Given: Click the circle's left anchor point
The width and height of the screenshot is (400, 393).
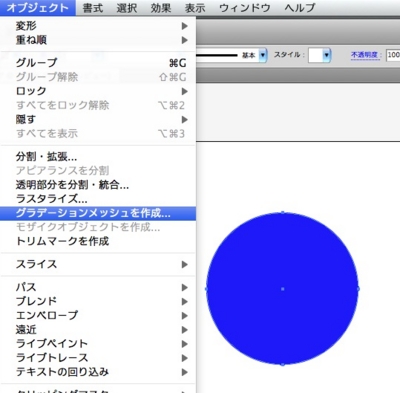Looking at the screenshot, I should coord(206,289).
